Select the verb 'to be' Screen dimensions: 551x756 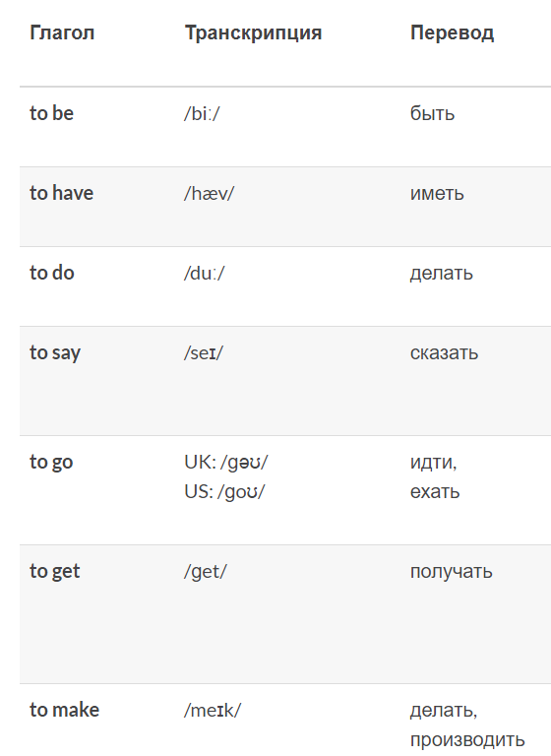(x=51, y=113)
